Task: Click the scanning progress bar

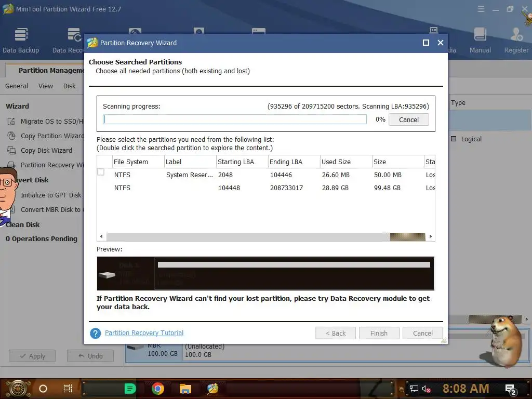Action: click(235, 119)
